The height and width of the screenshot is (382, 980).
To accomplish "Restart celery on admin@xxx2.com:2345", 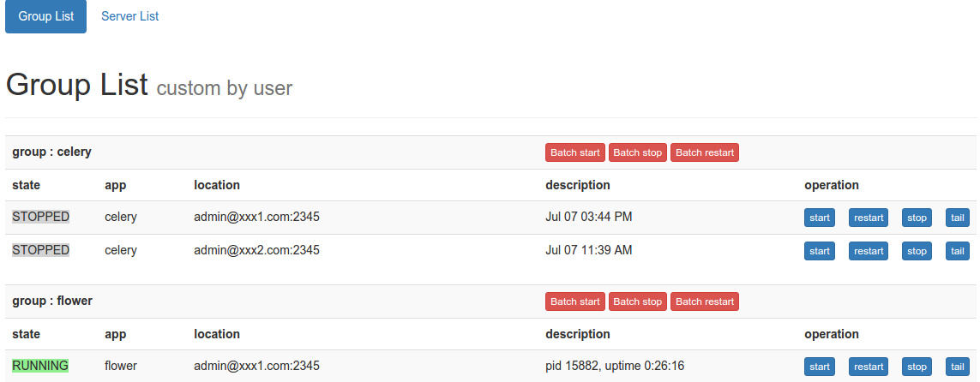I will pos(869,251).
